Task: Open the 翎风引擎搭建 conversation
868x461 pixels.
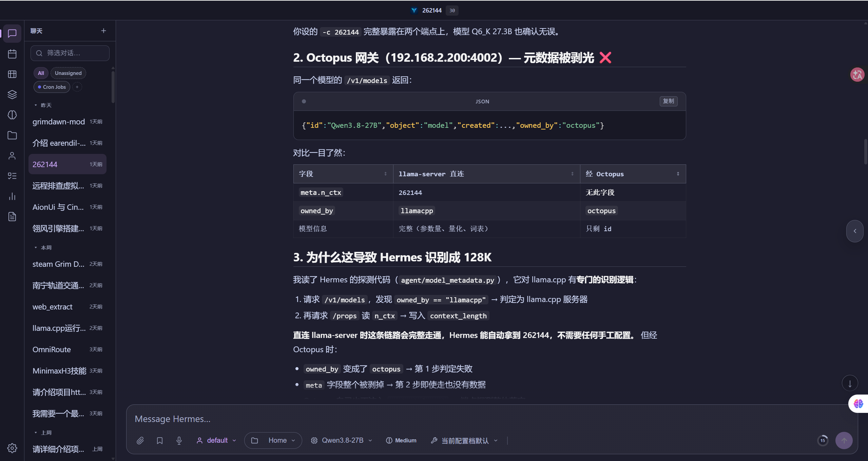Action: (67, 228)
